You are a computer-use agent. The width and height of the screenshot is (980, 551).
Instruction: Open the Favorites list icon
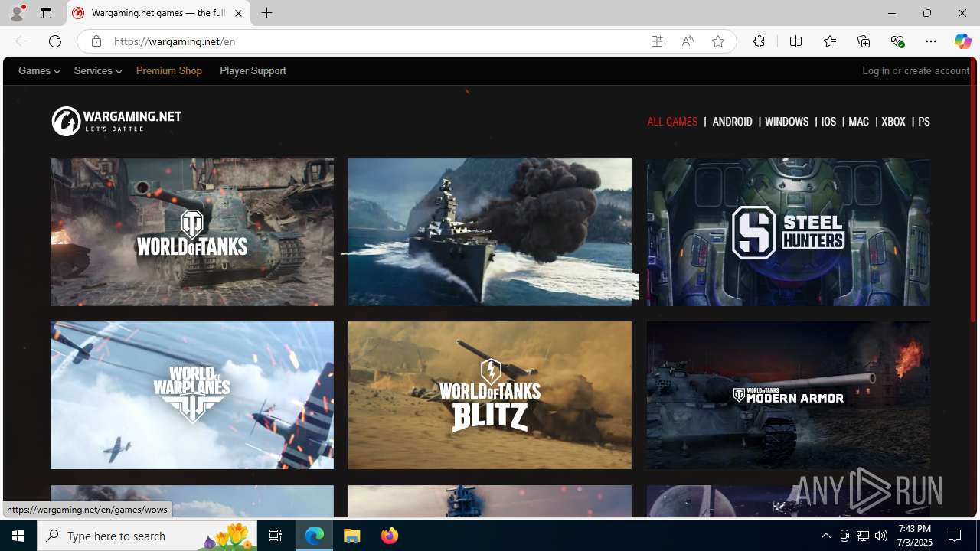click(x=829, y=41)
